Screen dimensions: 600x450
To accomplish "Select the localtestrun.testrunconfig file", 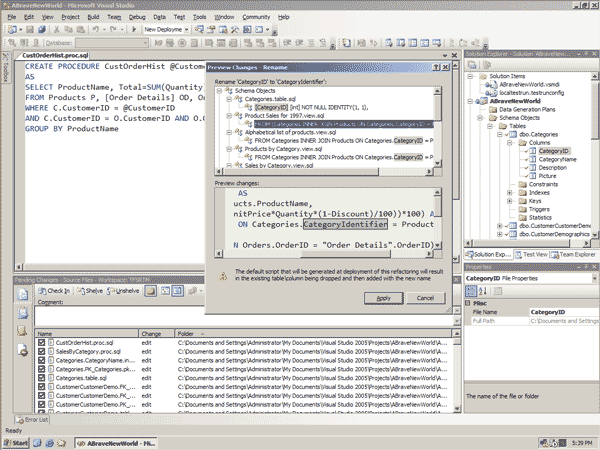I will click(x=531, y=93).
